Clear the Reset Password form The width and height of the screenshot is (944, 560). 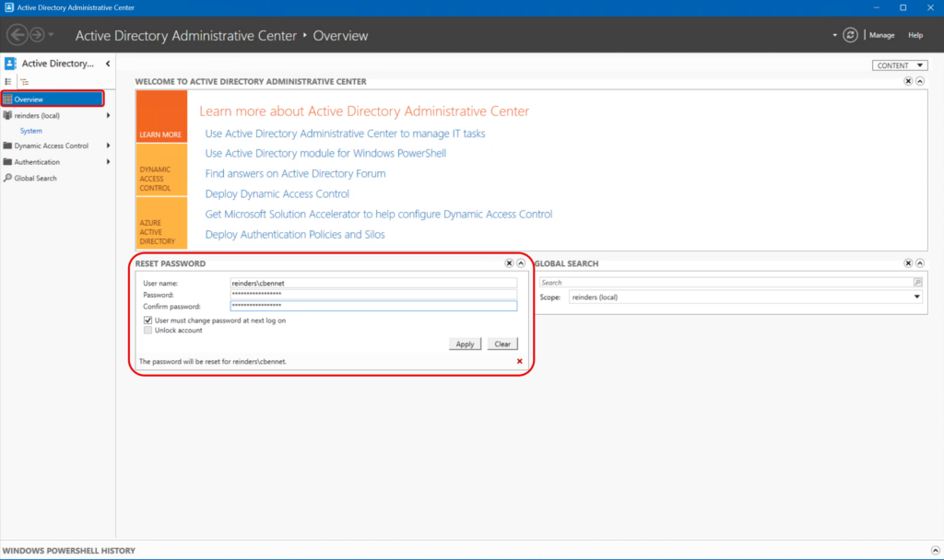coord(502,344)
